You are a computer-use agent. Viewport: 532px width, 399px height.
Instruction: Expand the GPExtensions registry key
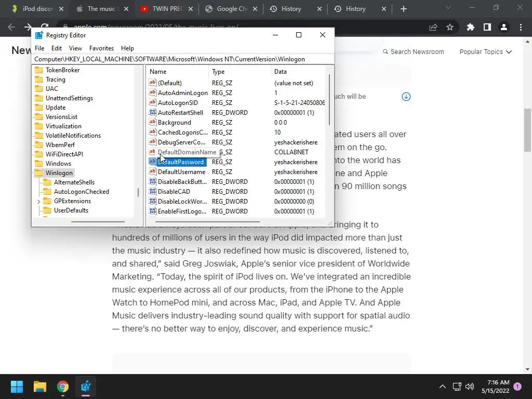pyautogui.click(x=38, y=201)
